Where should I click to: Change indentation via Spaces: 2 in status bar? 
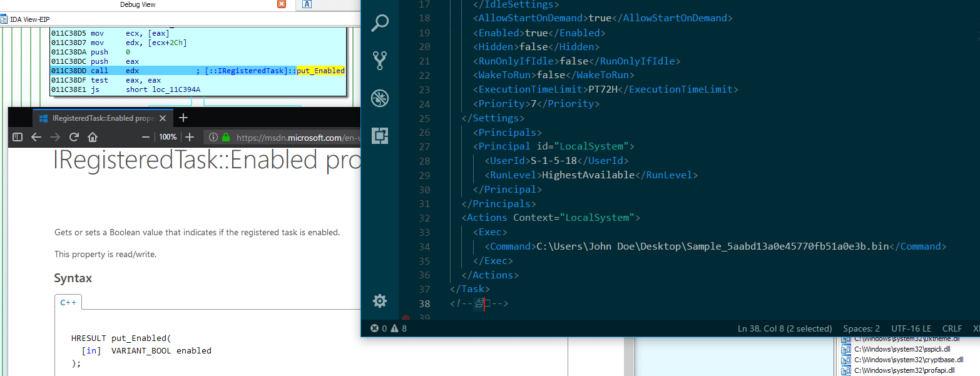click(861, 328)
